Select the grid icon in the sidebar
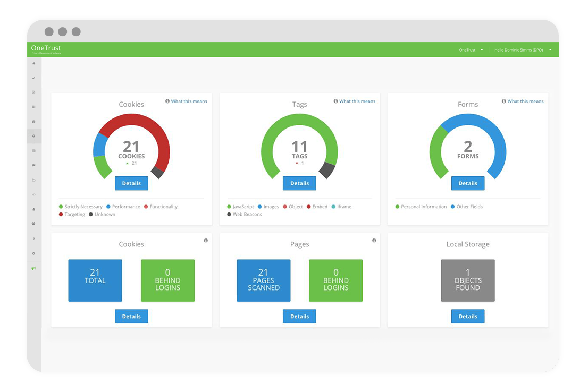 [x=33, y=107]
